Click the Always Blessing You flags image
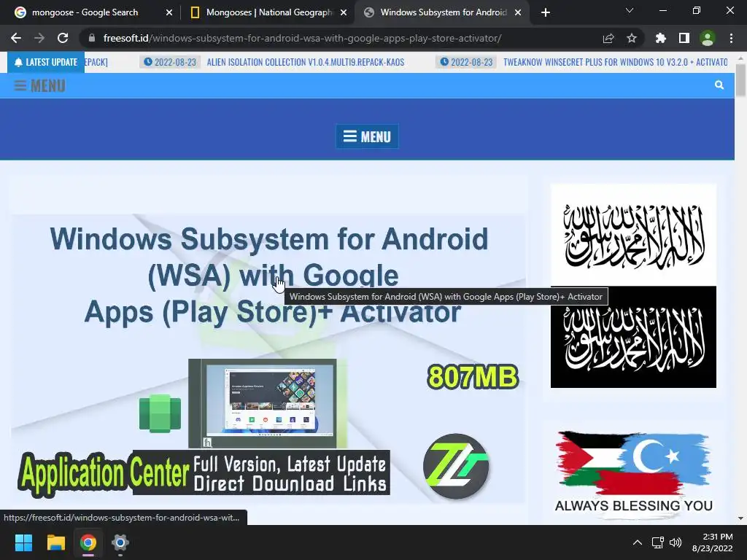The width and height of the screenshot is (747, 560). [x=633, y=472]
